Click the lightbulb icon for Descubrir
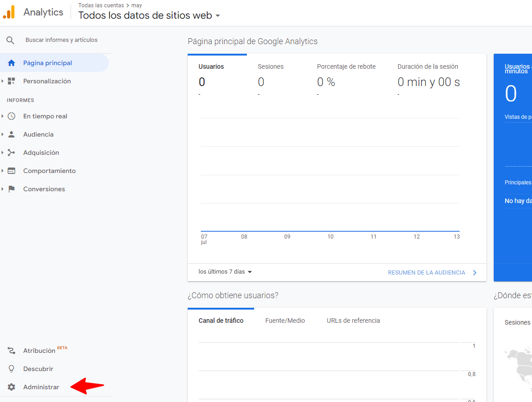 coord(11,369)
